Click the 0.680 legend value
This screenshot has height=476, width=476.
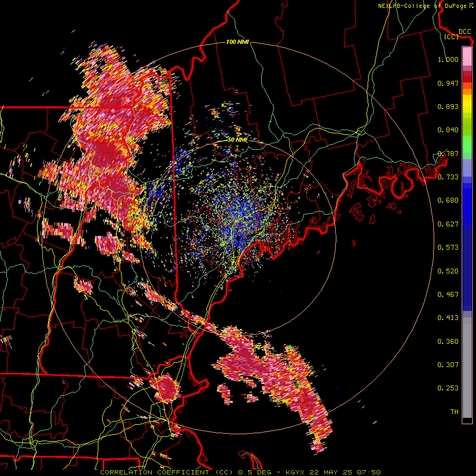pyautogui.click(x=448, y=200)
